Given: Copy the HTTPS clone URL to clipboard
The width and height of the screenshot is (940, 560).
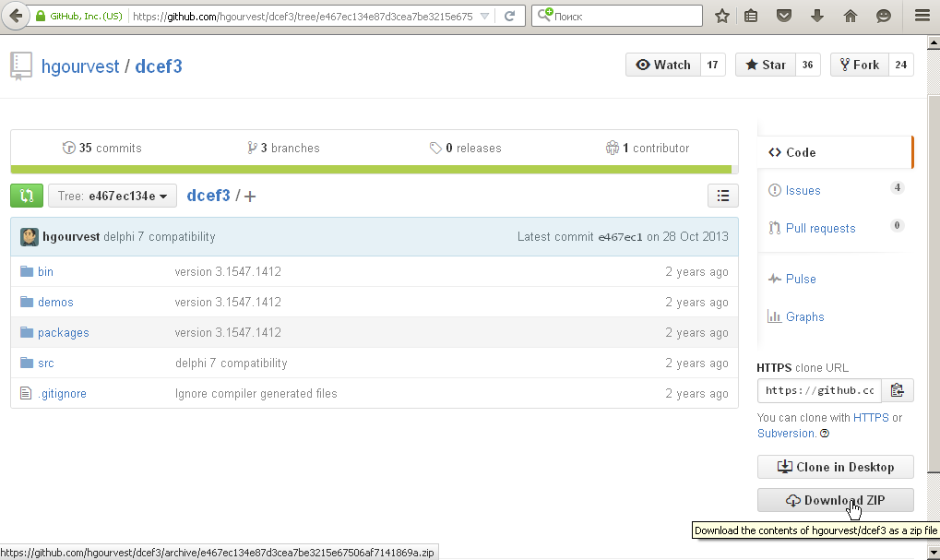Looking at the screenshot, I should 897,390.
